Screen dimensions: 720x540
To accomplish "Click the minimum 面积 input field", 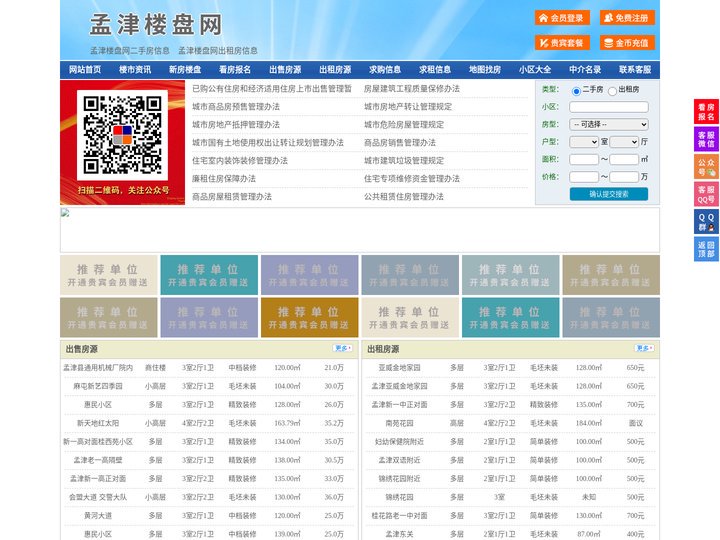I will click(x=584, y=159).
